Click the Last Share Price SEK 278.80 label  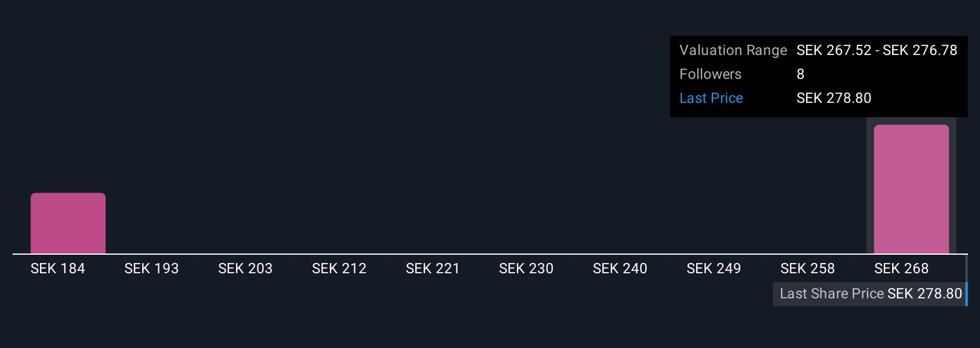click(869, 294)
